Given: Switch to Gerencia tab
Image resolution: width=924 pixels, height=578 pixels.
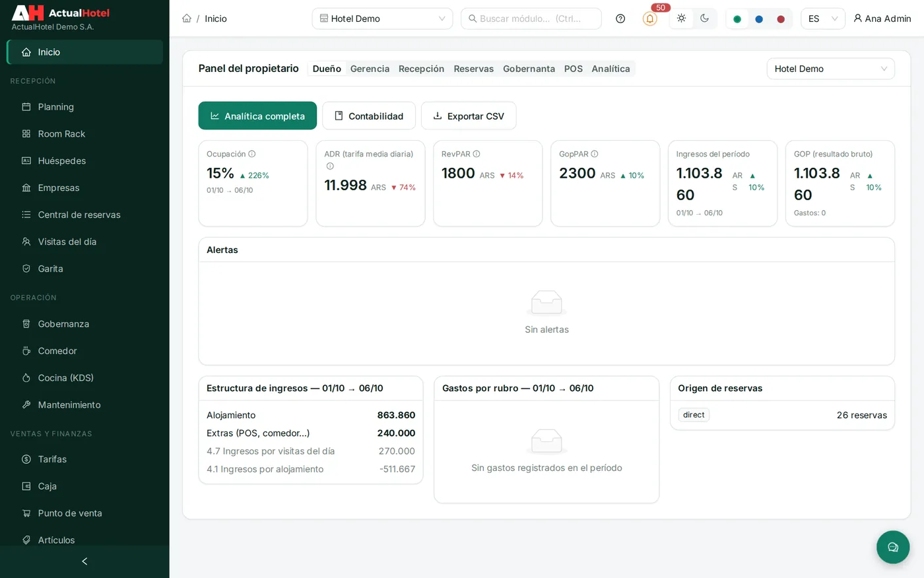Looking at the screenshot, I should click(x=370, y=69).
